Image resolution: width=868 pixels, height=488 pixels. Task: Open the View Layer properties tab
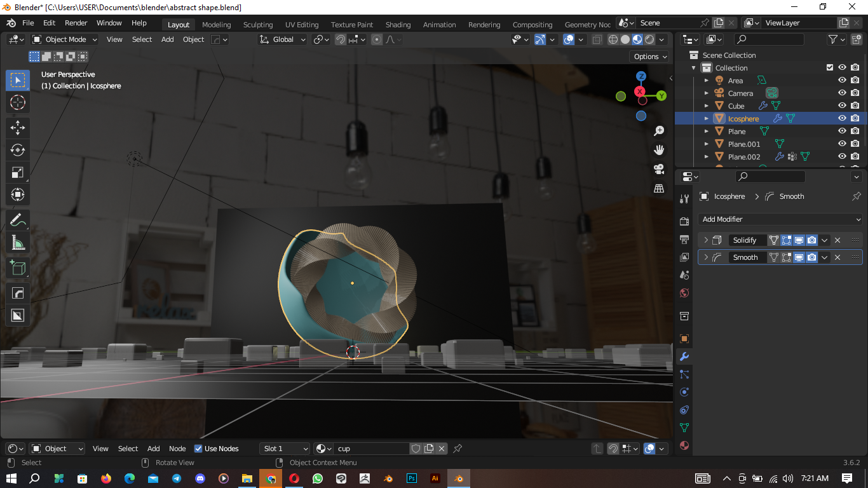(684, 257)
